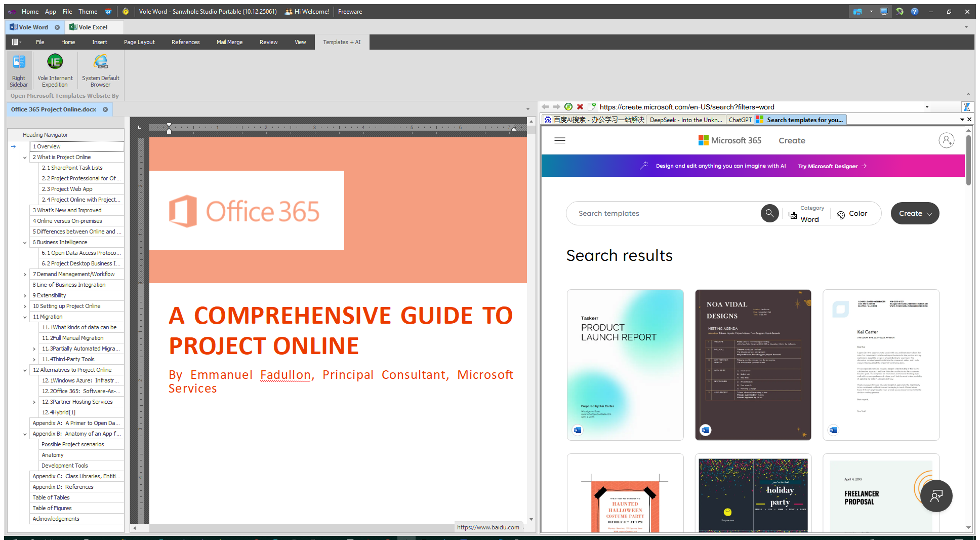The height and width of the screenshot is (540, 980).
Task: Expand 10 Setting up Project Online node
Action: (x=25, y=306)
